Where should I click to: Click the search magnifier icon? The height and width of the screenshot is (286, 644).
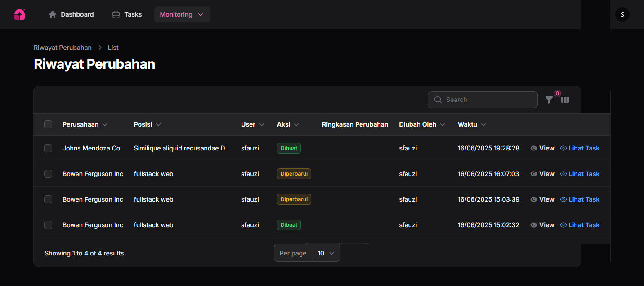438,100
